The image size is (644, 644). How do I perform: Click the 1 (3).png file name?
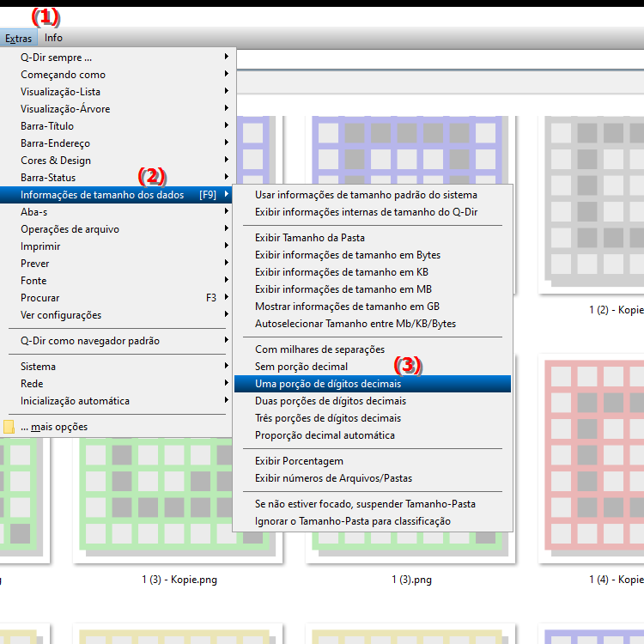pos(411,580)
